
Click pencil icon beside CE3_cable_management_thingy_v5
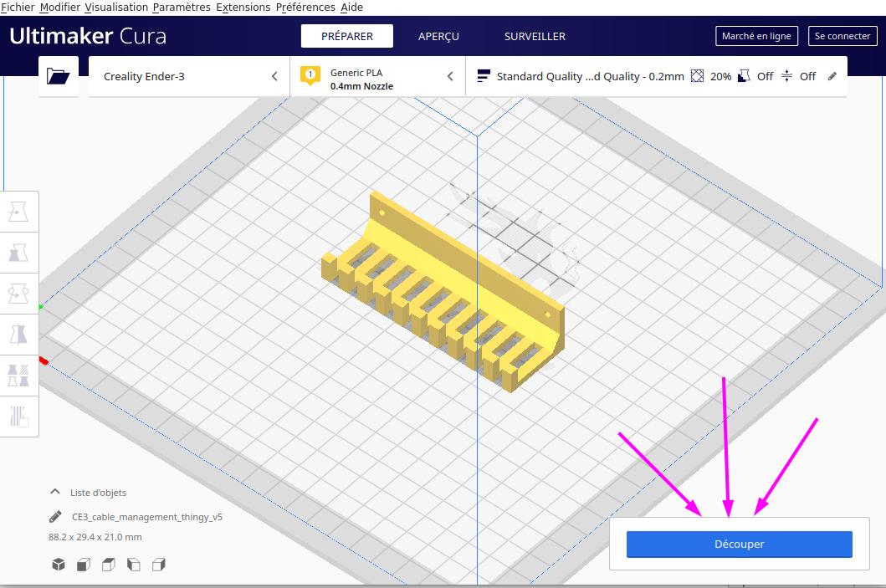55,516
